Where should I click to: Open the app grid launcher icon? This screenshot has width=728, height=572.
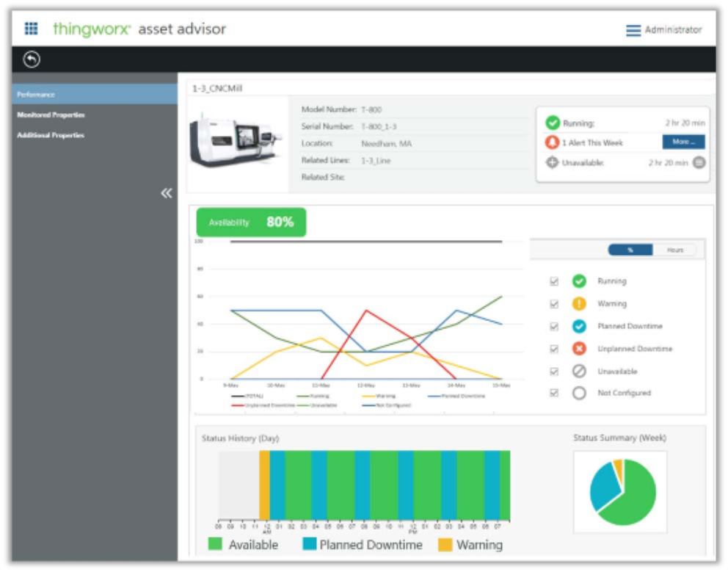click(x=31, y=29)
